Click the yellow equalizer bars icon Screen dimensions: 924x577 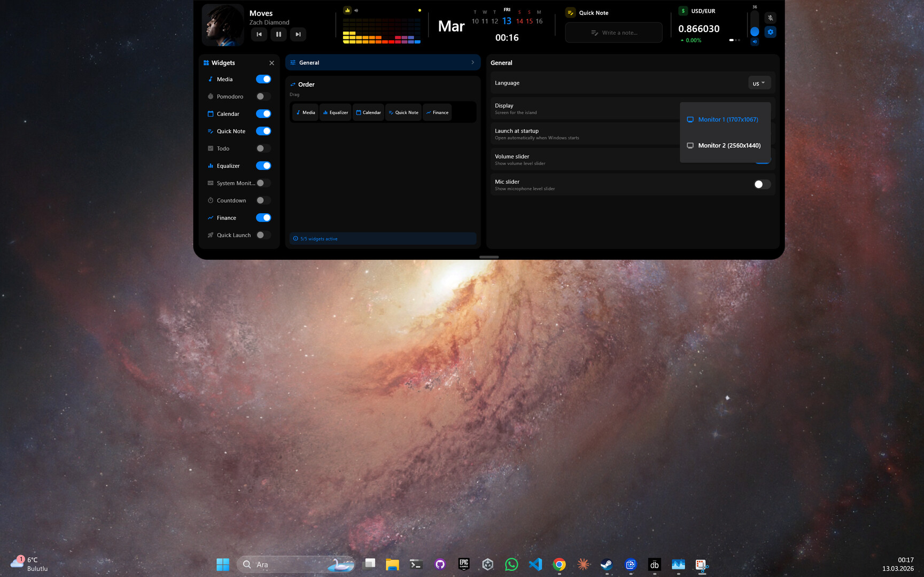pos(347,10)
